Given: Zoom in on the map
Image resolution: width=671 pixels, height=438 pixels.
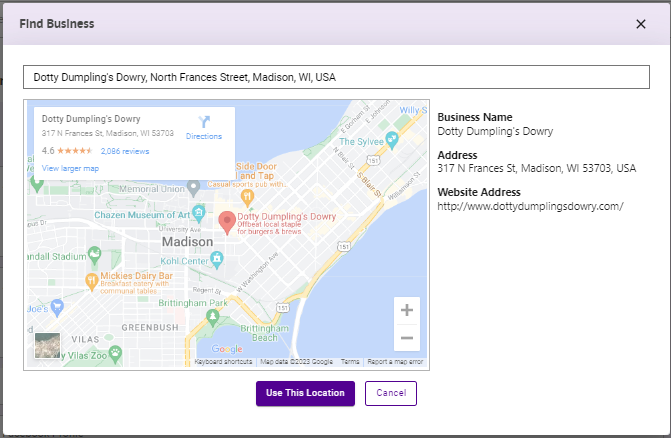Looking at the screenshot, I should 407,310.
